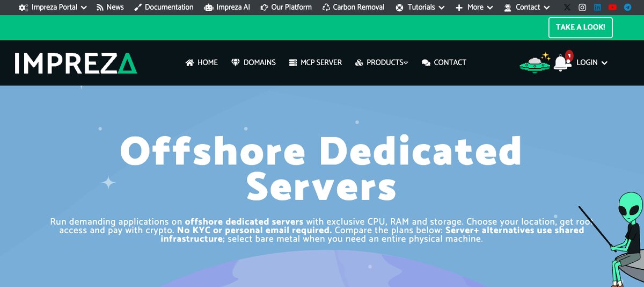The height and width of the screenshot is (287, 644).
Task: Open the Instagram social icon
Action: click(x=582, y=8)
